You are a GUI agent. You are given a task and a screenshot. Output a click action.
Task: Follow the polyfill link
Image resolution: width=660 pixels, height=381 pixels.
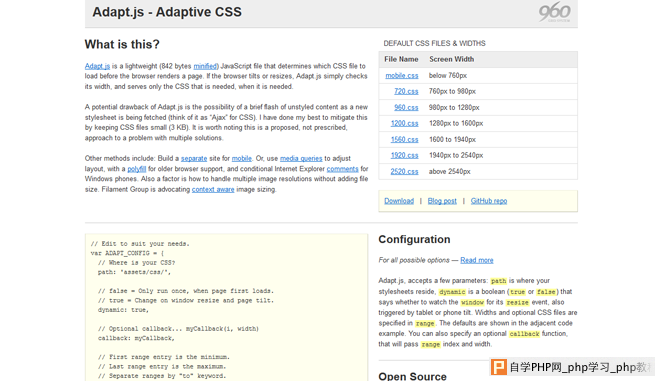coord(136,169)
